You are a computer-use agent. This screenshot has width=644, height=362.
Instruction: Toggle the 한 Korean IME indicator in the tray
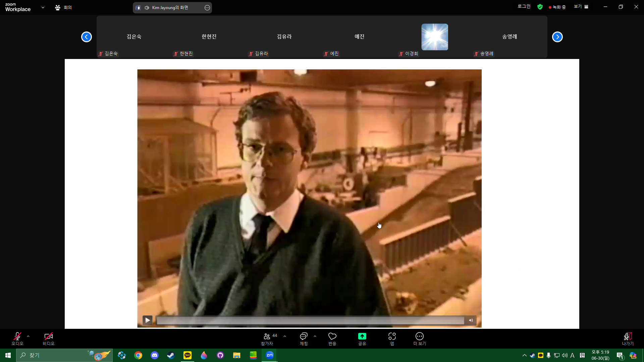582,355
